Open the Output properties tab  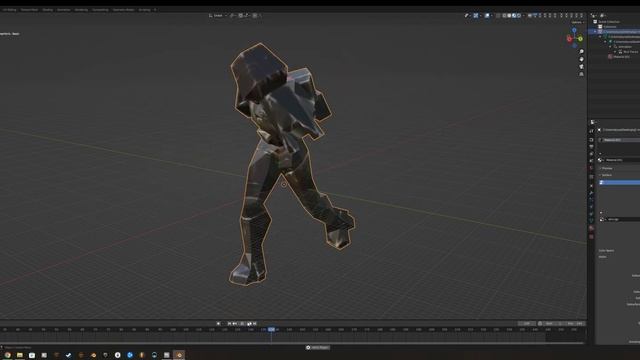pos(591,147)
